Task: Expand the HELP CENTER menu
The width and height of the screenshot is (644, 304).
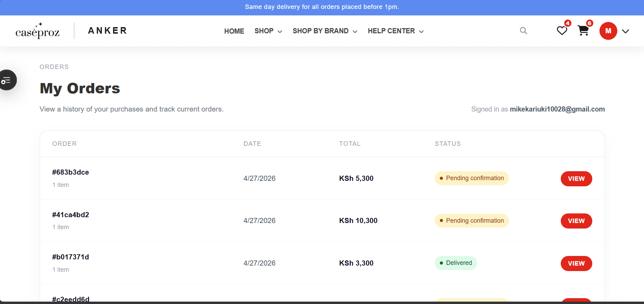Action: pyautogui.click(x=396, y=31)
